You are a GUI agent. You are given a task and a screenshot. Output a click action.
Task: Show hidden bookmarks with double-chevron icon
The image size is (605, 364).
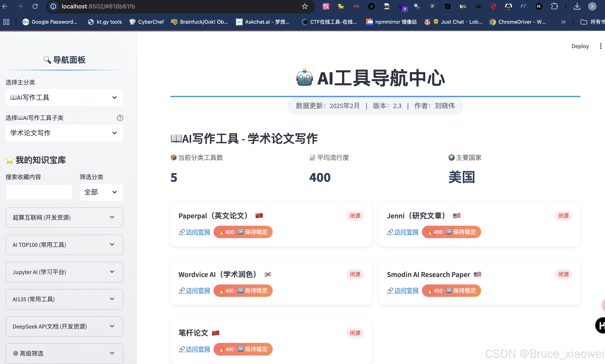[x=563, y=22]
